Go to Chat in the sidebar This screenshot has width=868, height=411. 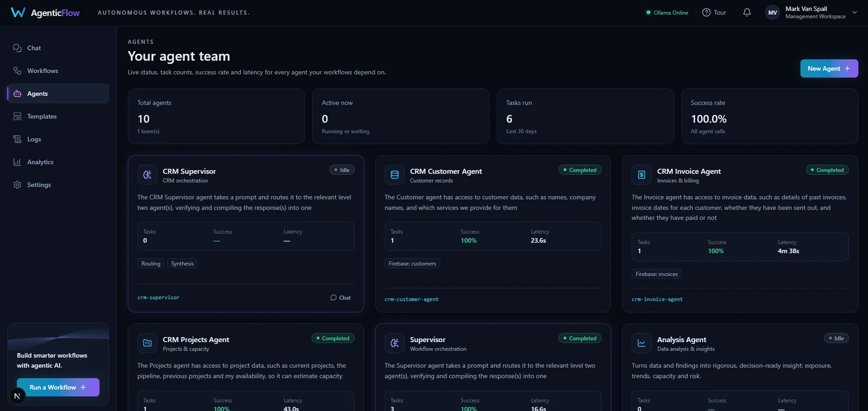click(x=58, y=48)
